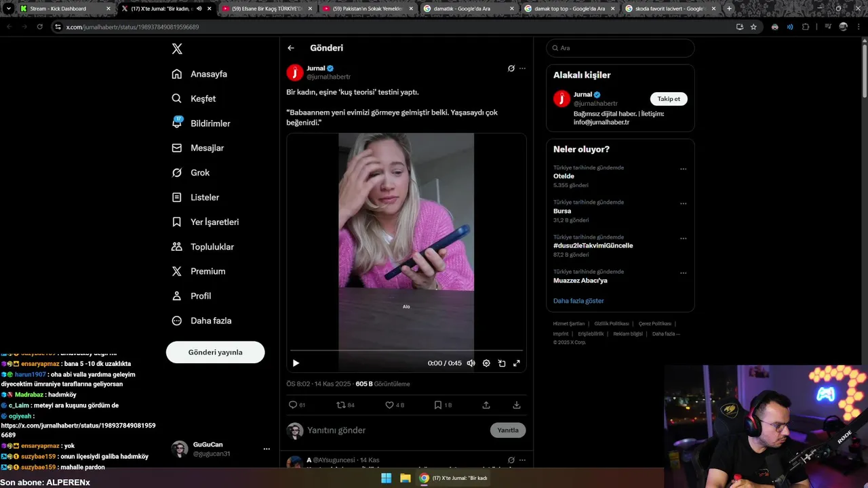Open Jurnal in Alakalı kişiler
This screenshot has height=488, width=868.
[x=583, y=95]
